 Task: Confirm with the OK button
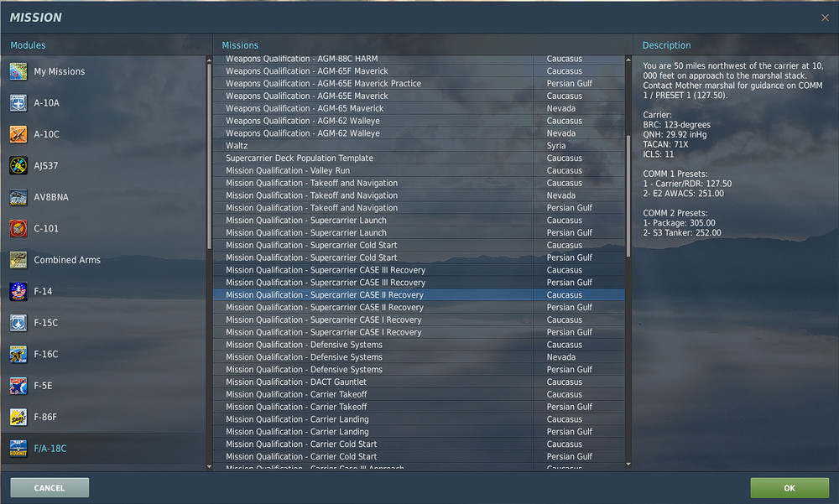coord(789,488)
